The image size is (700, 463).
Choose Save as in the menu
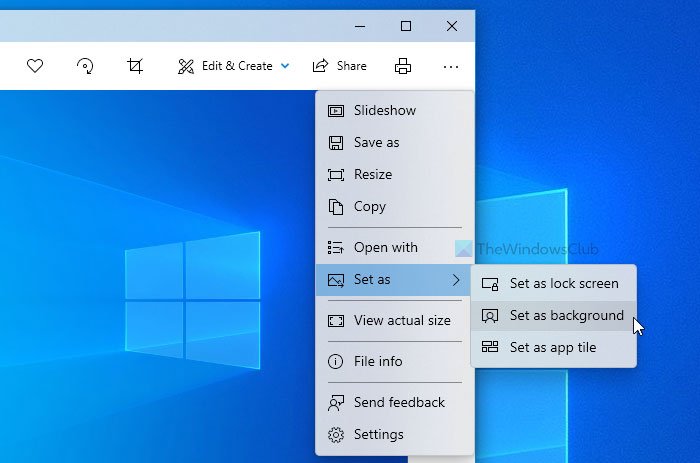click(376, 142)
